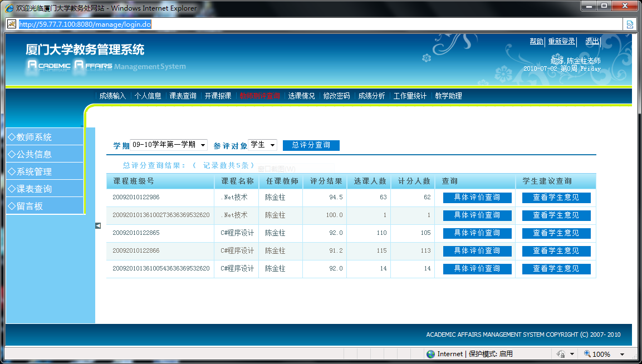Click the Tomcat favicon in address bar

(x=11, y=24)
